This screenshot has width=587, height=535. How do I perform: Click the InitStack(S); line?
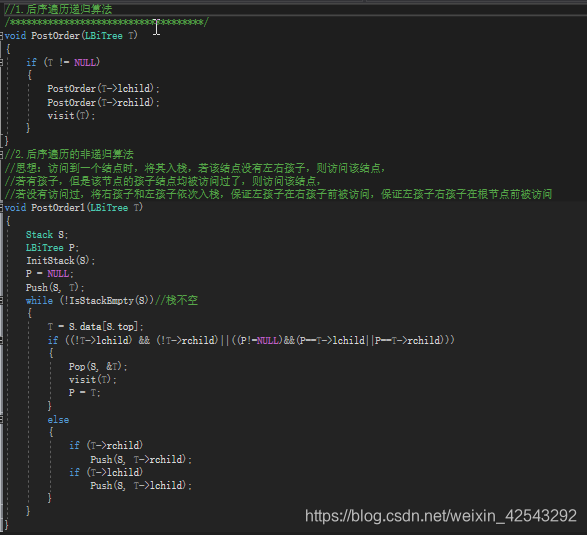[60, 261]
